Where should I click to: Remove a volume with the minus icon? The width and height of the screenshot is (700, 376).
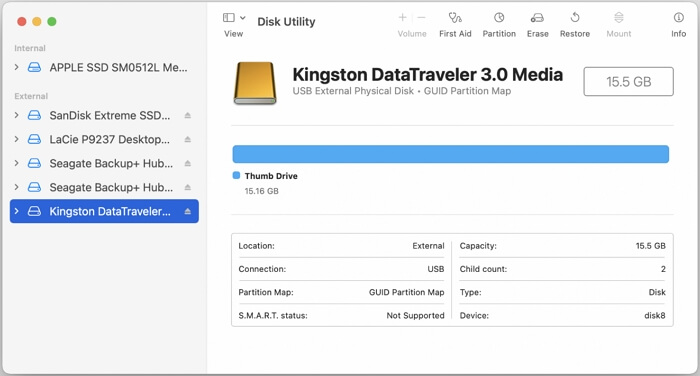(421, 17)
